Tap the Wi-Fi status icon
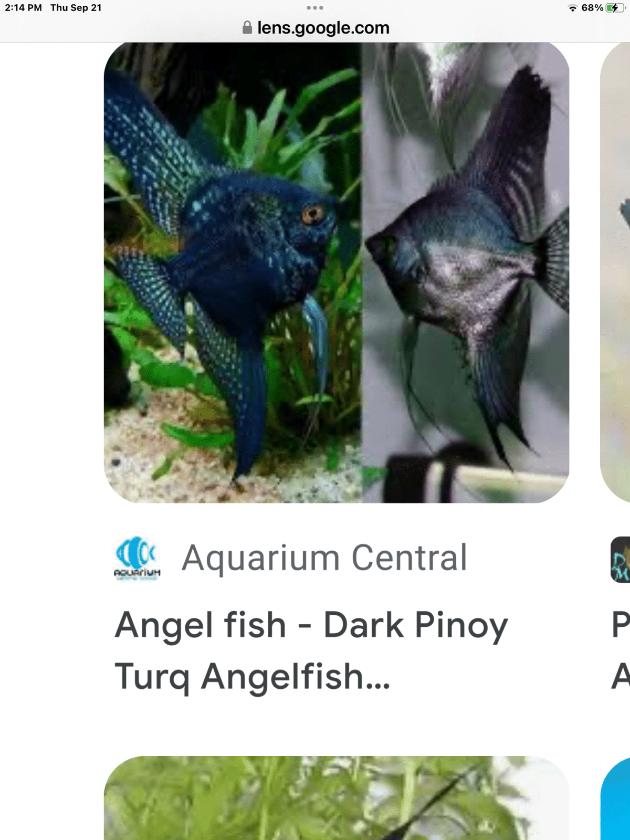This screenshot has width=630, height=840. pos(573,8)
